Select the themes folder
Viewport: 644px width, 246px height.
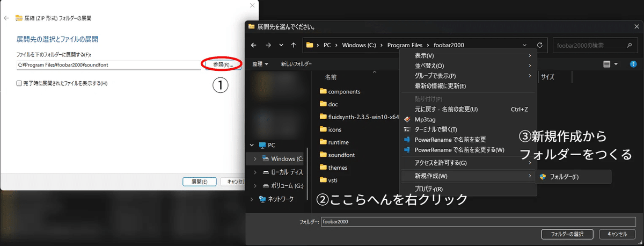click(333, 168)
